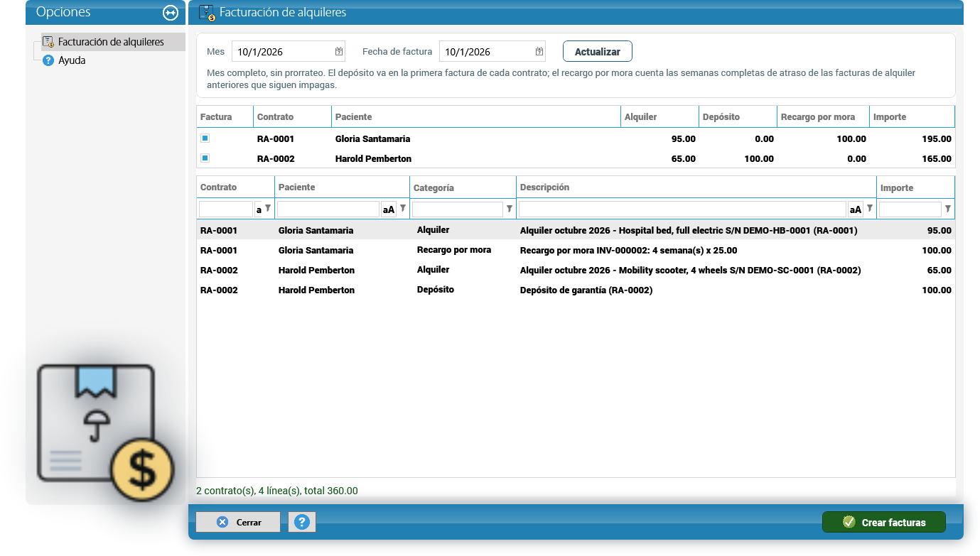
Task: Select Facturación de alquileres in the tree
Action: coord(111,42)
